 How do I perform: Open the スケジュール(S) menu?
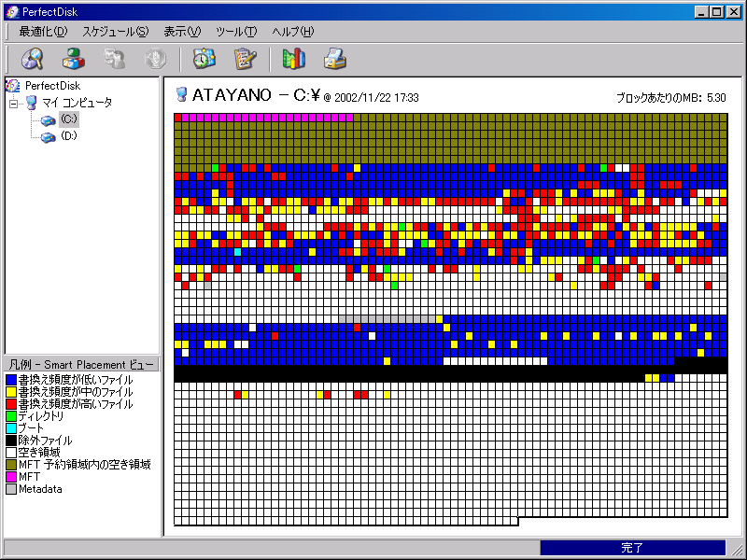coord(115,32)
